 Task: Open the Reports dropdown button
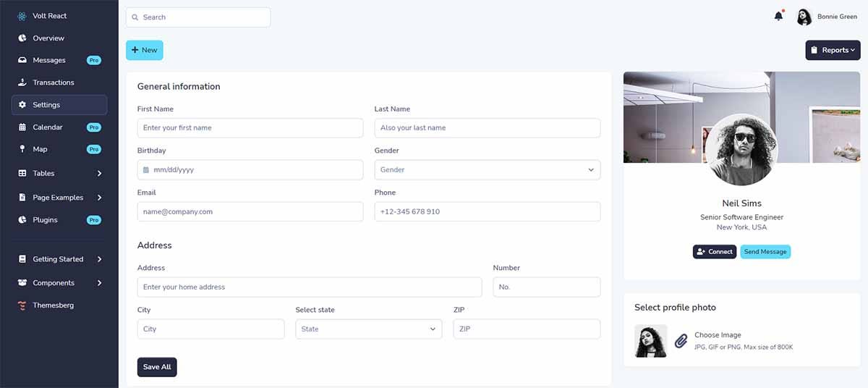coord(833,50)
